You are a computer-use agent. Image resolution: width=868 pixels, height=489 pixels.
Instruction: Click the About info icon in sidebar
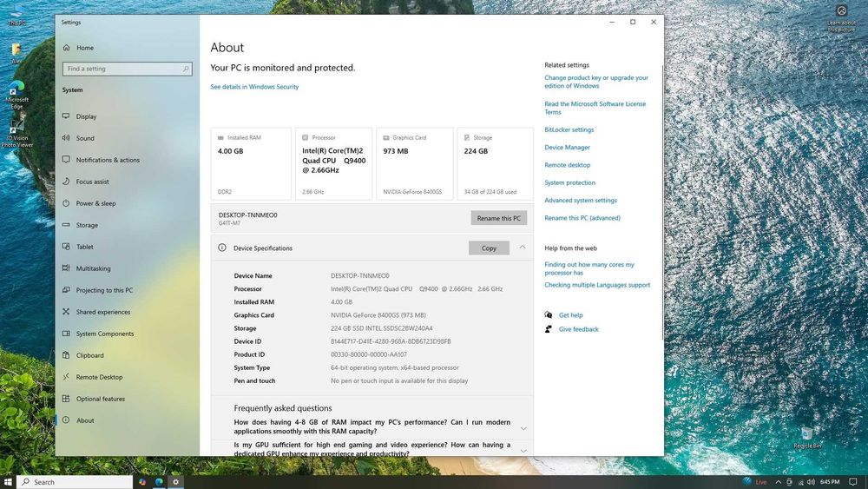pos(66,420)
